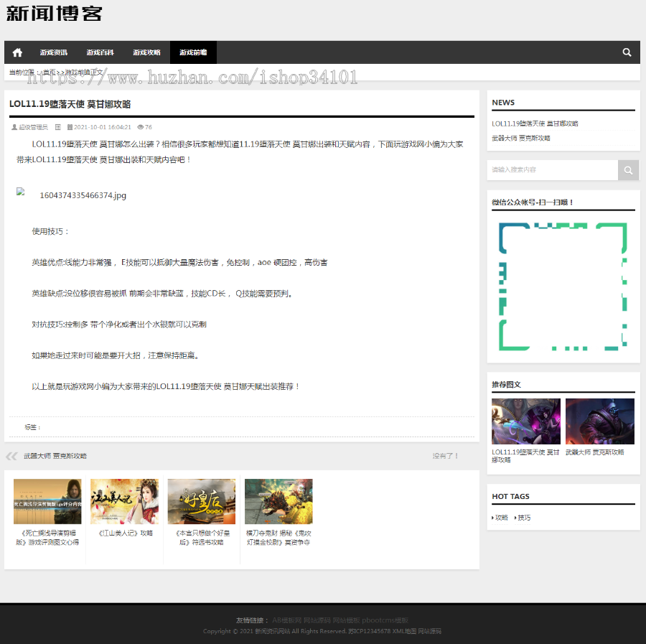
Task: Click the WeChat QR code image
Action: (563, 286)
